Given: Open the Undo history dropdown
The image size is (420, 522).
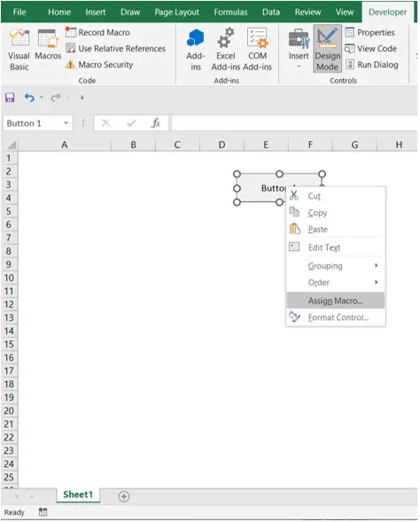Looking at the screenshot, I should [x=42, y=97].
